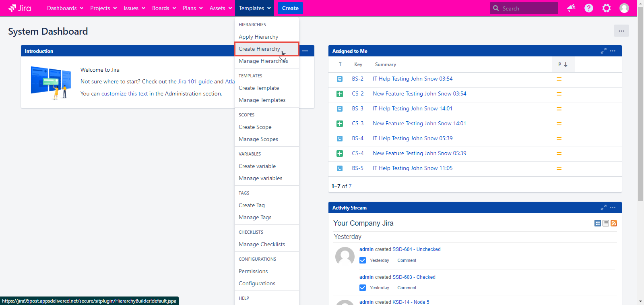
Task: Open the Help question mark icon
Action: (x=588, y=8)
